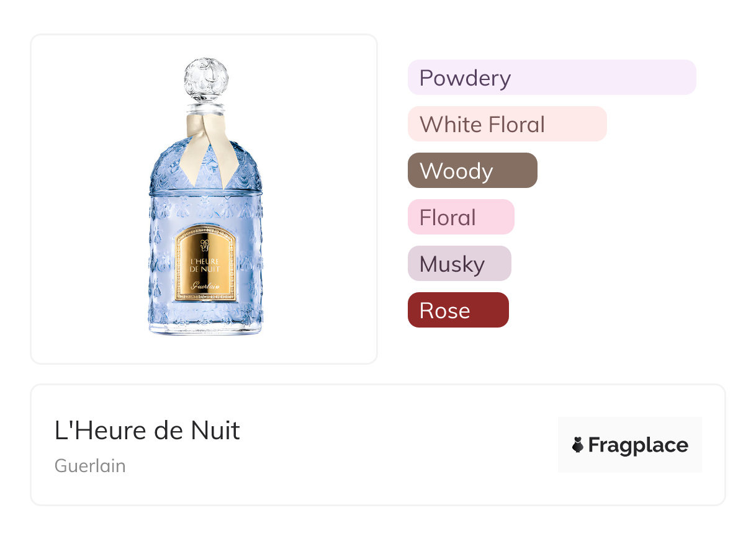Open the Guerlain brand link below the title

coord(90,465)
